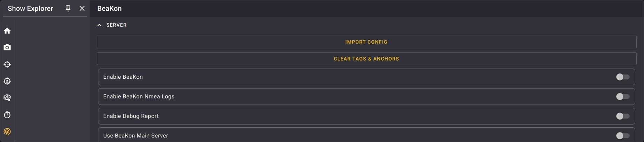Open the home icon in sidebar
The height and width of the screenshot is (142, 644).
[7, 31]
